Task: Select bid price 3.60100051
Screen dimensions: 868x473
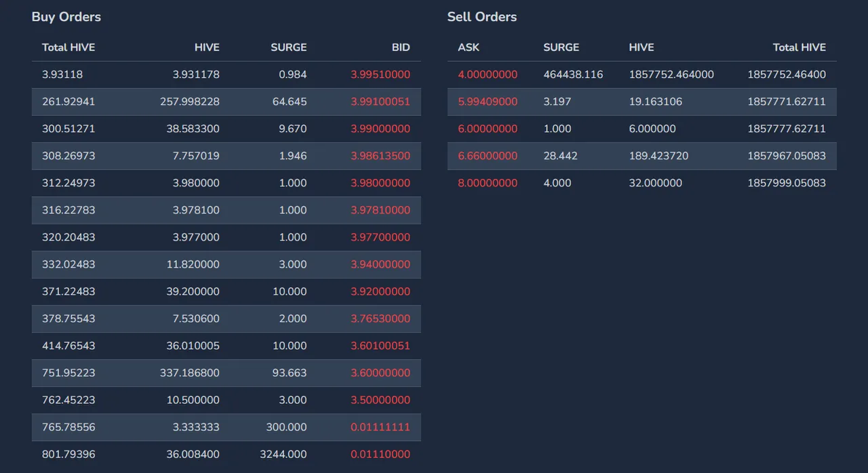Action: (x=380, y=346)
